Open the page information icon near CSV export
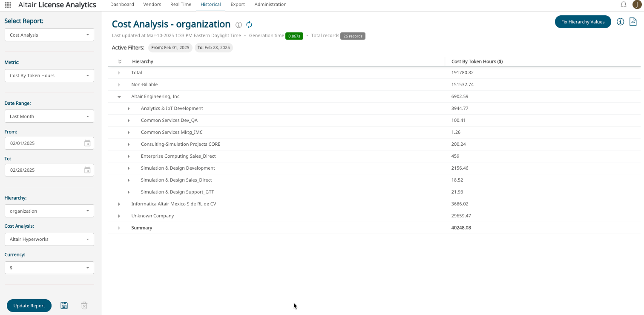Viewport: 644px width, 315px height. coord(620,22)
